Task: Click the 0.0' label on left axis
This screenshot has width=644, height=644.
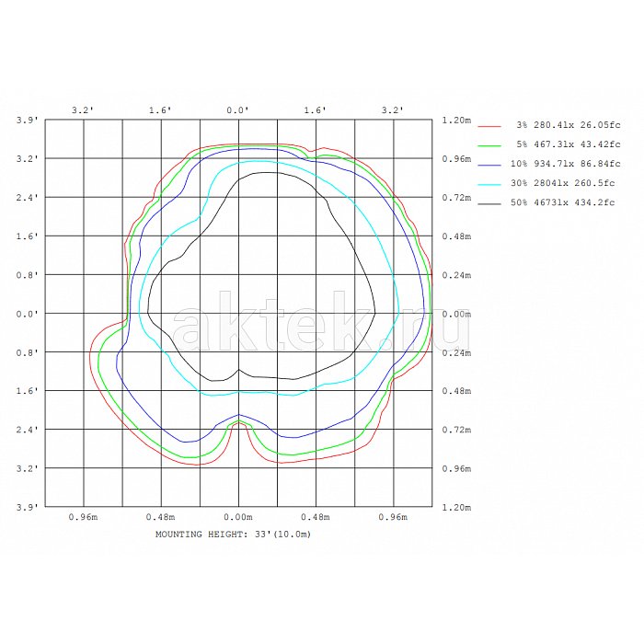Action: (x=27, y=315)
